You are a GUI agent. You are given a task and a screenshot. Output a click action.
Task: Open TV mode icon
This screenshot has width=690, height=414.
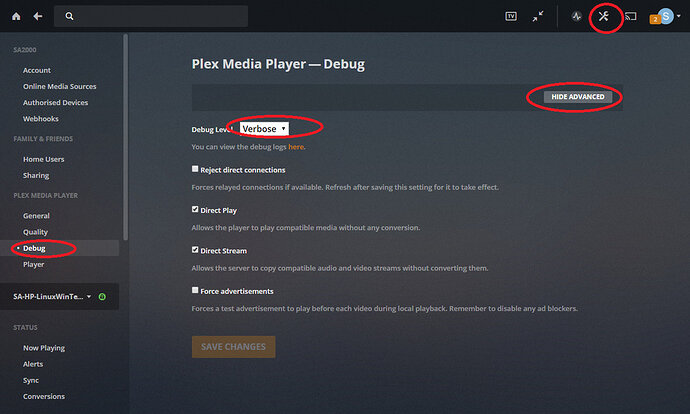(x=511, y=16)
